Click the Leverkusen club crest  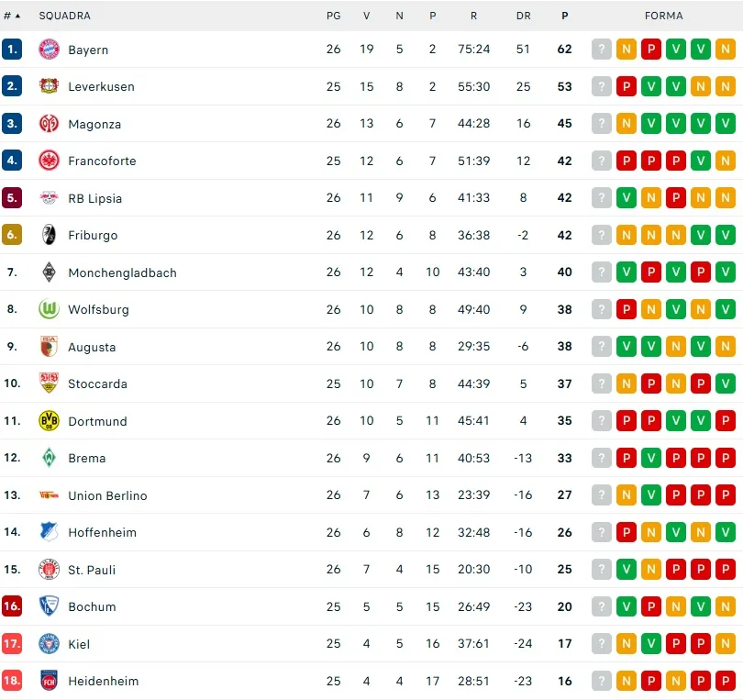tap(49, 86)
